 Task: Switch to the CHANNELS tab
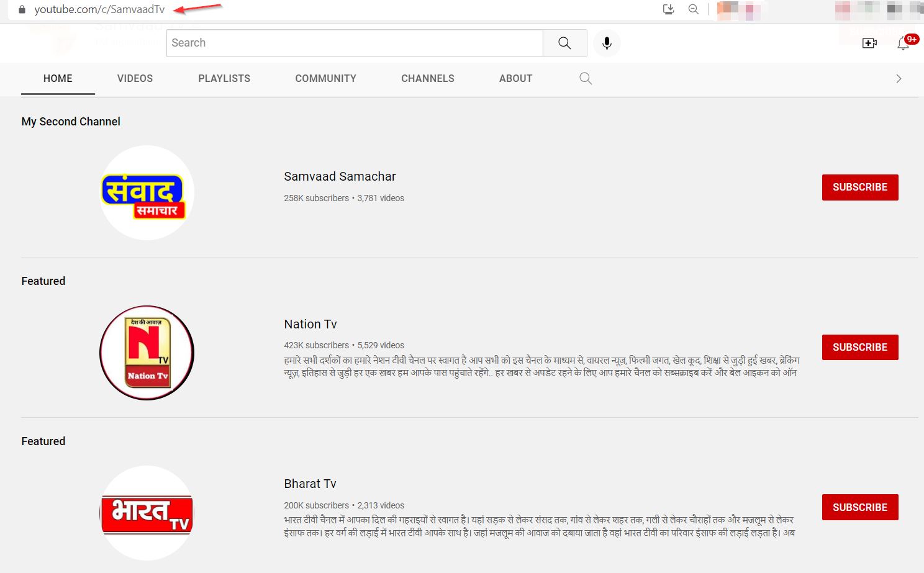428,78
